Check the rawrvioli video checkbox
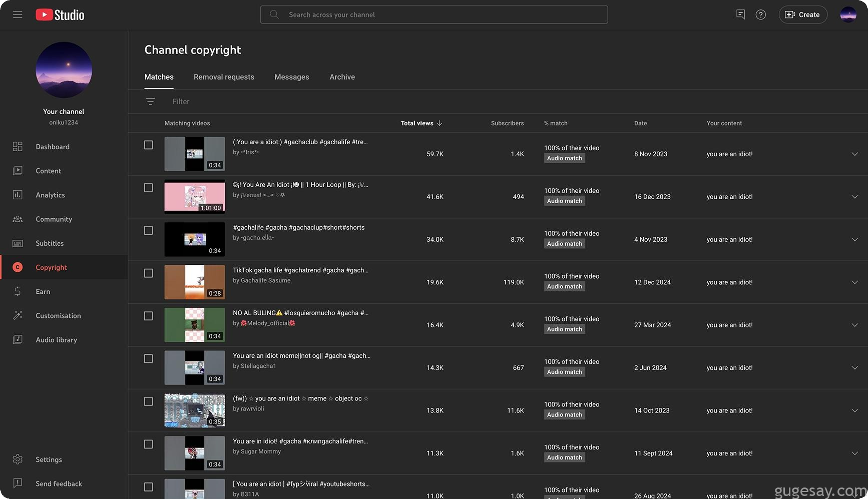The height and width of the screenshot is (499, 868). 149,401
